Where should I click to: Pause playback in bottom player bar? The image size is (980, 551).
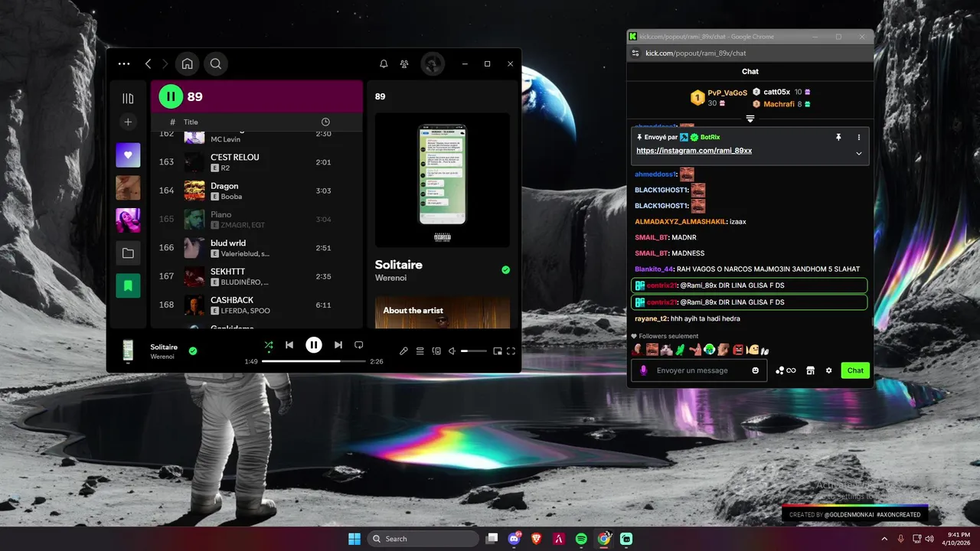(x=314, y=345)
